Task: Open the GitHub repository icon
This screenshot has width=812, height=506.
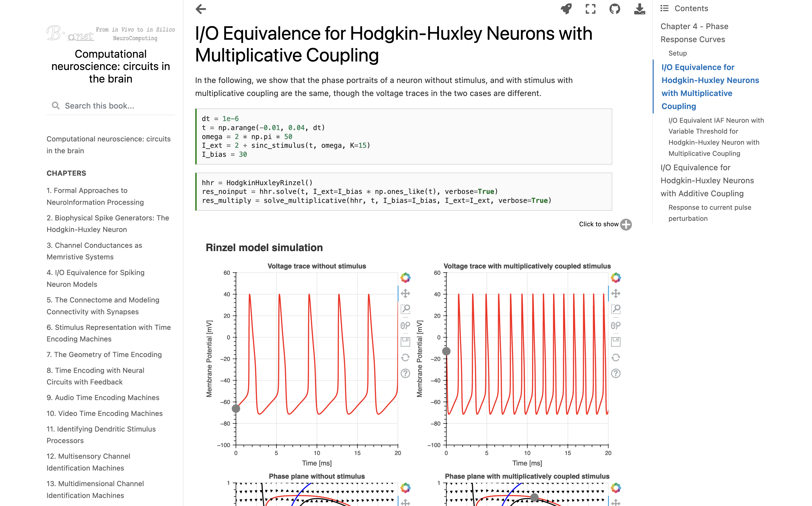Action: pyautogui.click(x=615, y=9)
